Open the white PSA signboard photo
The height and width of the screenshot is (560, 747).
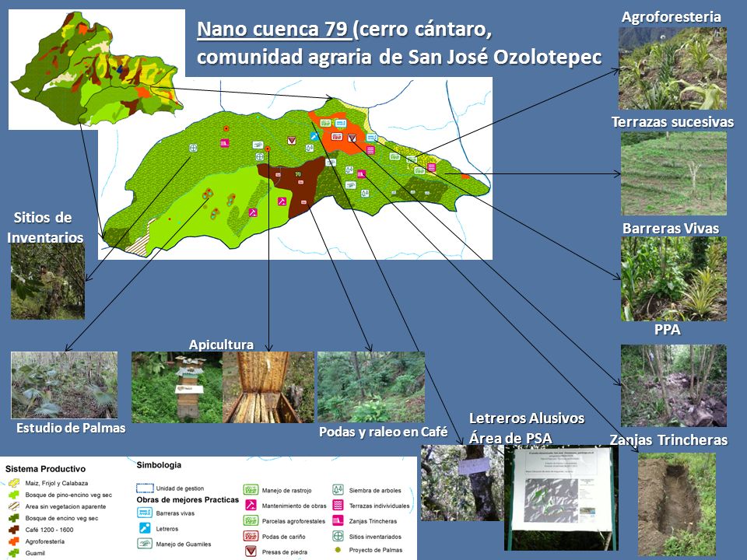click(x=562, y=498)
